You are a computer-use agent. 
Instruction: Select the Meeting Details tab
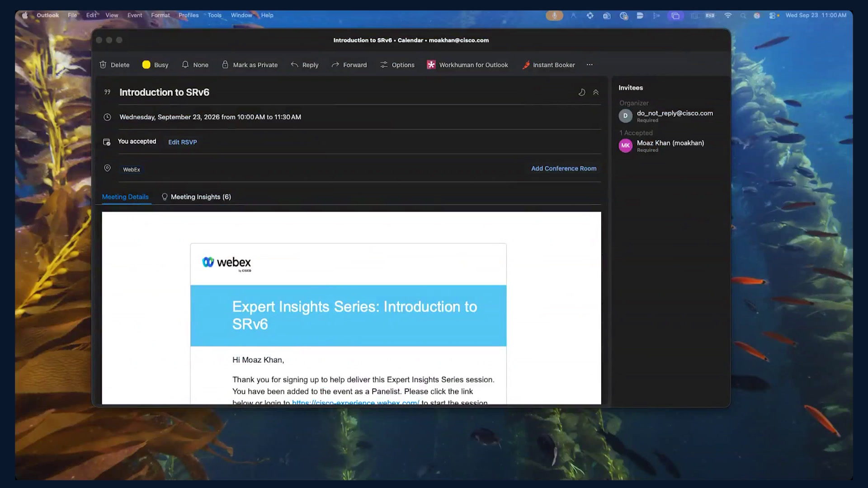[x=125, y=197]
